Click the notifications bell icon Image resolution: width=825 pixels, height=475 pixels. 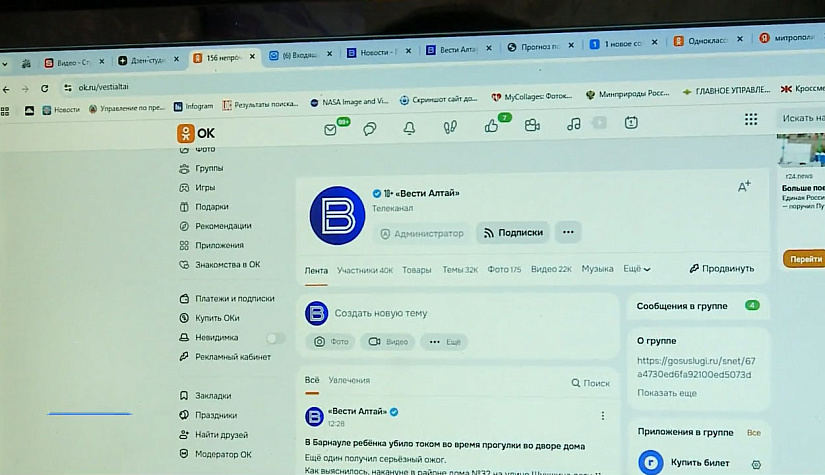409,128
